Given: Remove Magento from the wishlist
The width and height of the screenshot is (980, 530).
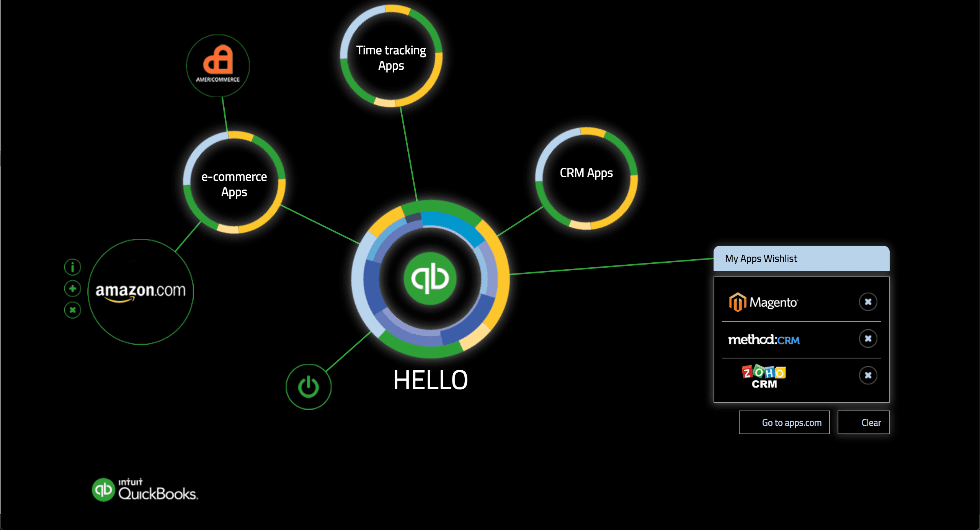Looking at the screenshot, I should coord(868,302).
